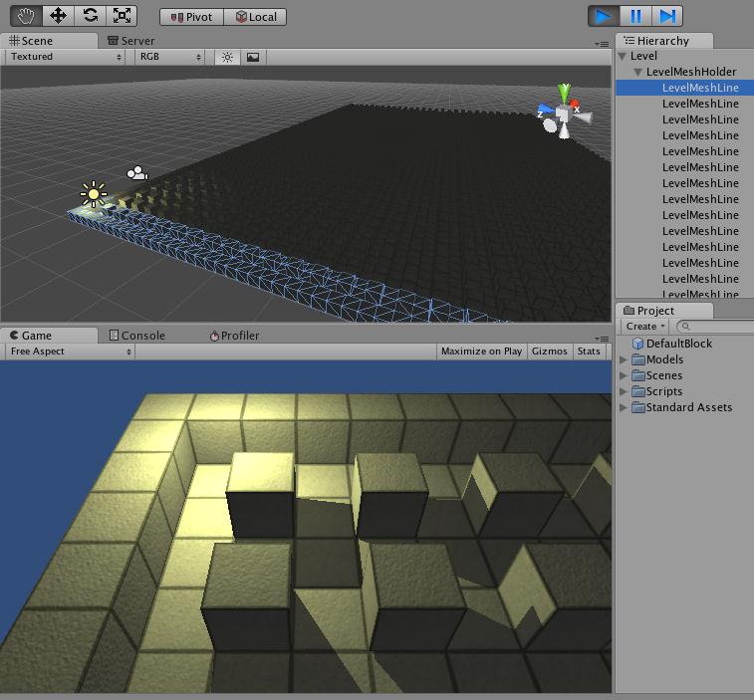
Task: Open the Textured draw mode dropdown
Action: click(67, 57)
